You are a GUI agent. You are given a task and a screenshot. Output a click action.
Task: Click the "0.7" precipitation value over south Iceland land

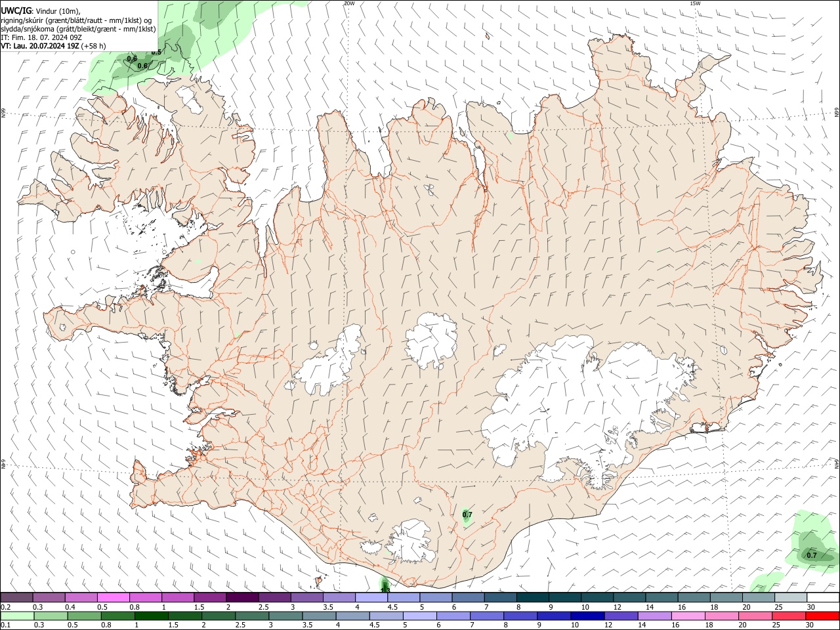click(467, 515)
